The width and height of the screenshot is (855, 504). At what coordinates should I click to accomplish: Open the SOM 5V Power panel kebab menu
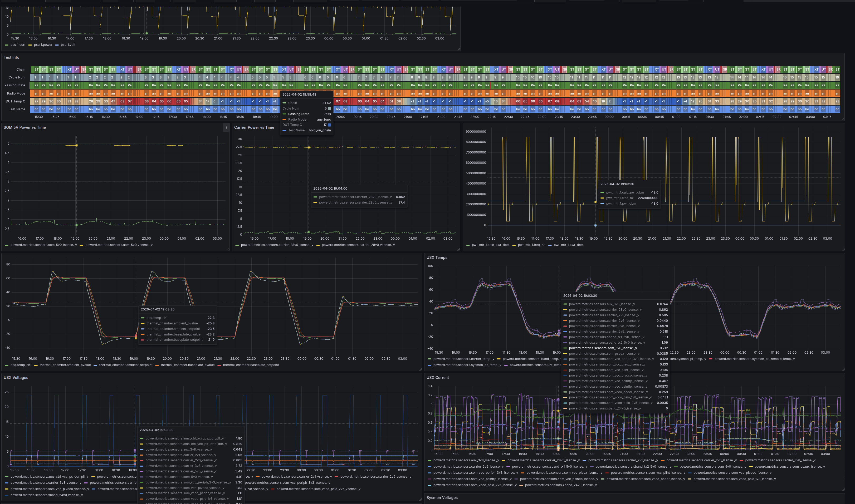[226, 128]
